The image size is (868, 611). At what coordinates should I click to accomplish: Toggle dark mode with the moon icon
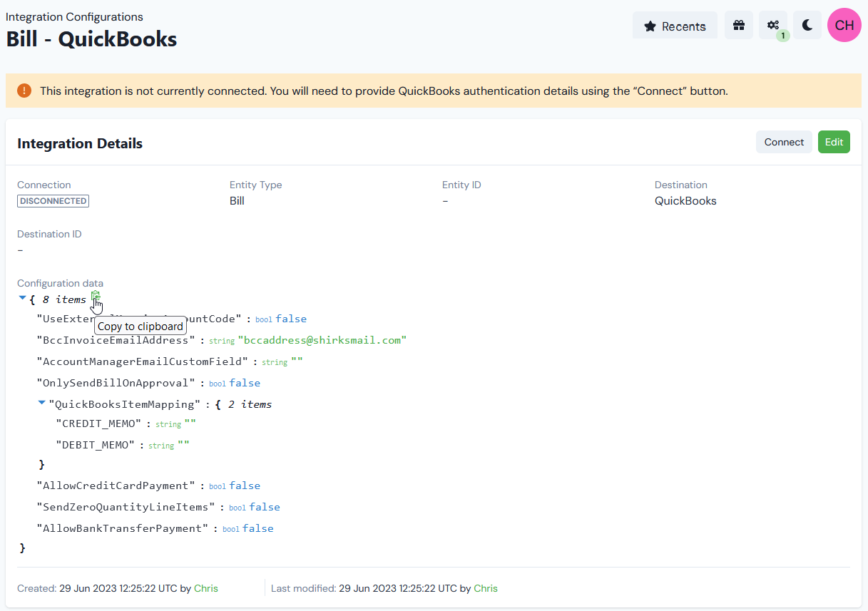click(x=807, y=24)
